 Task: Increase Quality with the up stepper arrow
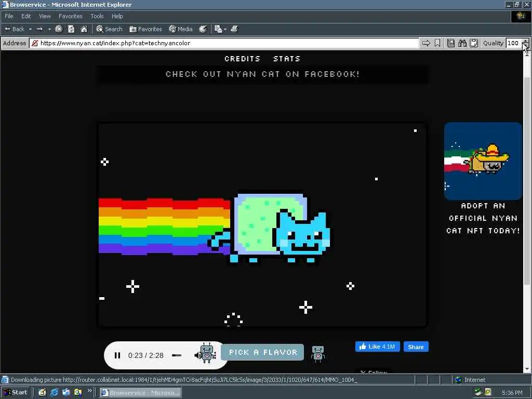tap(525, 41)
